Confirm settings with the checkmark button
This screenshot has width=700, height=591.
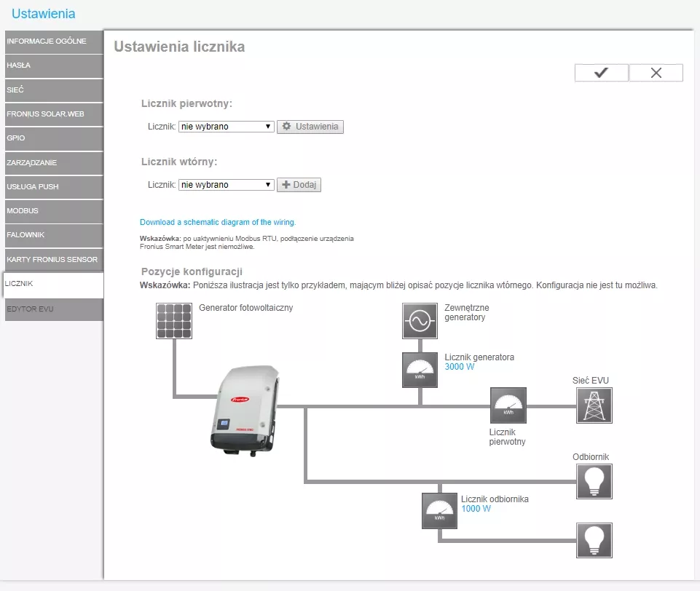tap(601, 73)
